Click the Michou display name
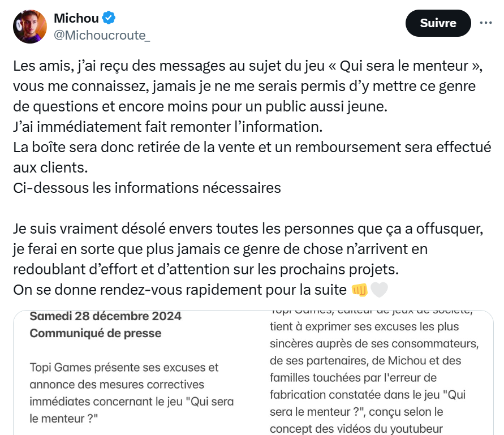The height and width of the screenshot is (435, 504). tap(76, 18)
